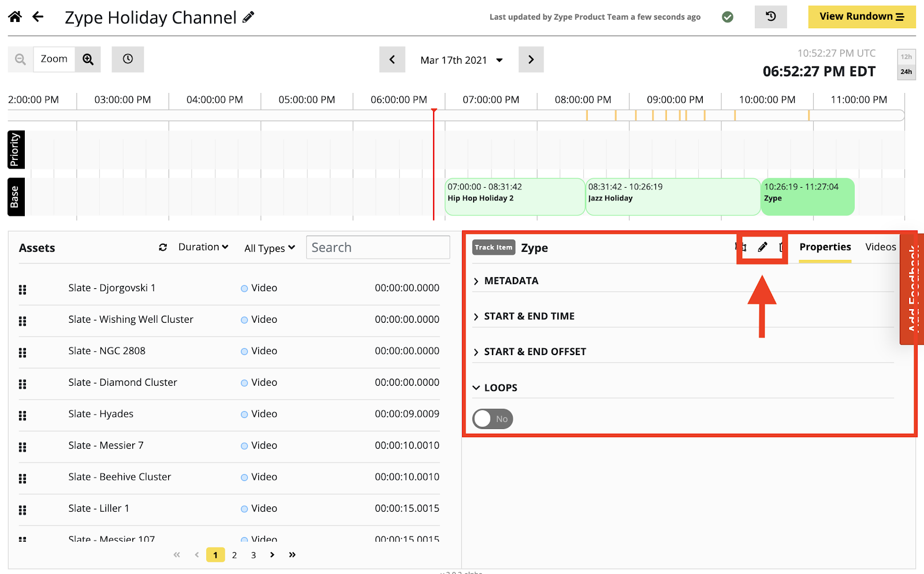
Task: Click the zoom out magnifier
Action: pos(20,59)
